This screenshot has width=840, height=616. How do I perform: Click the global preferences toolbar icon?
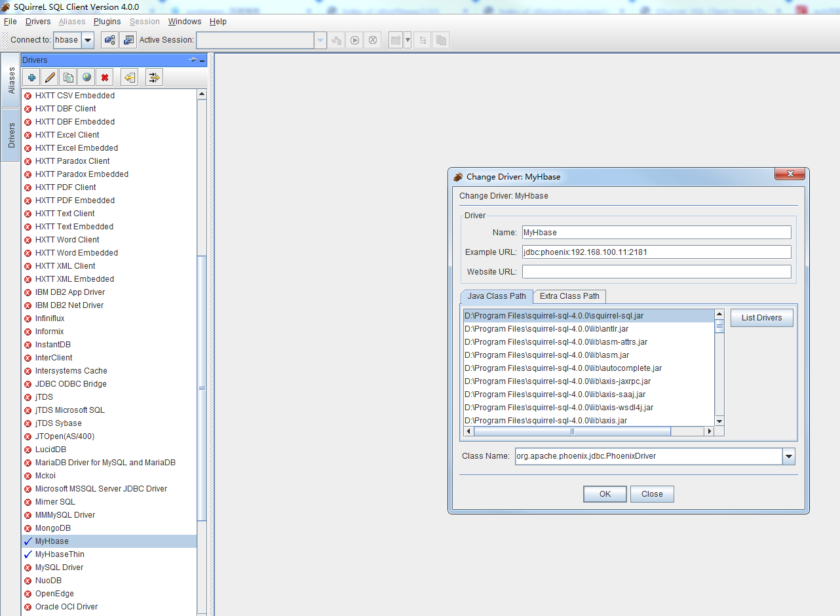(110, 40)
